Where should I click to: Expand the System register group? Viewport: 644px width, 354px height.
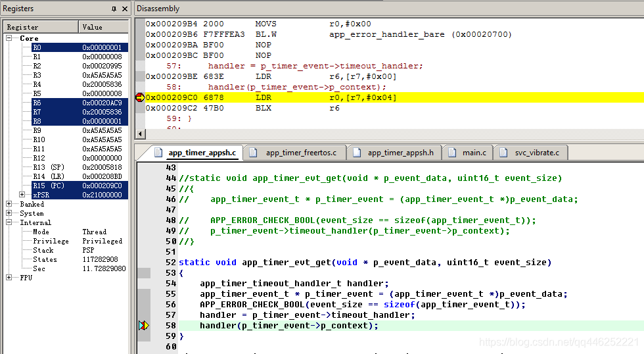[9, 213]
